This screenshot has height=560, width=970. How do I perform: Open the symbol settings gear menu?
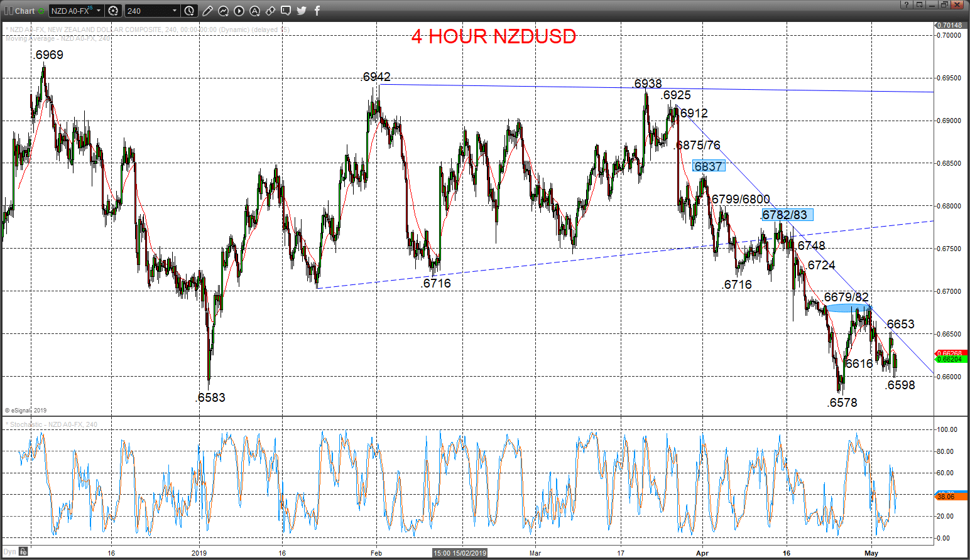coord(113,11)
